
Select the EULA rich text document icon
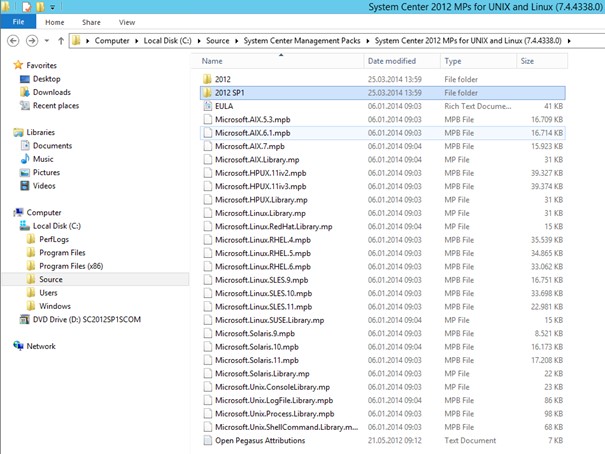point(208,106)
